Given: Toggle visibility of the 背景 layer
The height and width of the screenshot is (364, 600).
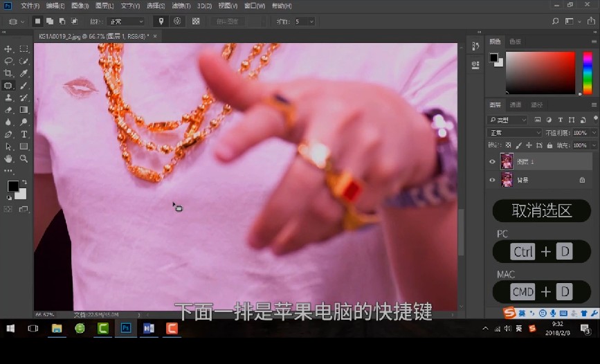Looking at the screenshot, I should point(492,180).
